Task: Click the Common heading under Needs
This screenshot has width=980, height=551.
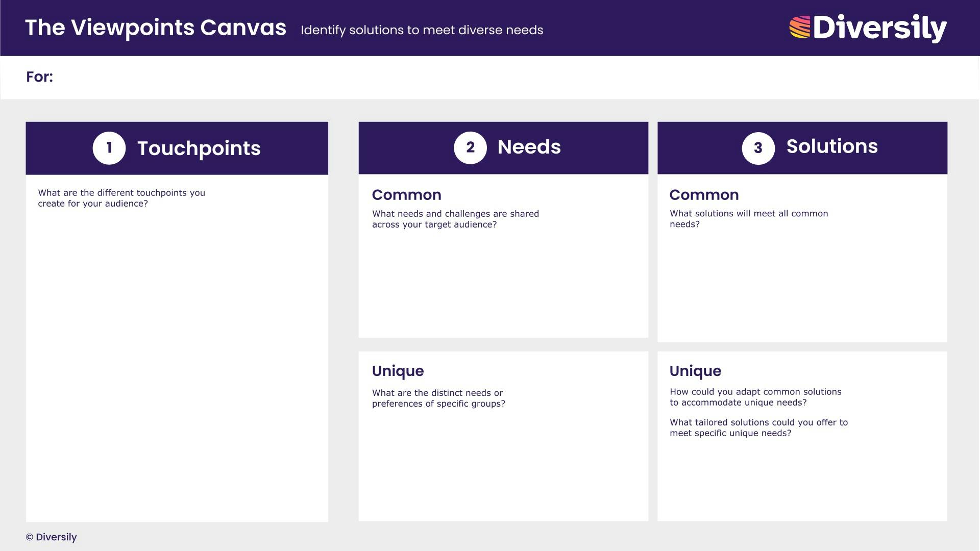Action: pyautogui.click(x=406, y=195)
